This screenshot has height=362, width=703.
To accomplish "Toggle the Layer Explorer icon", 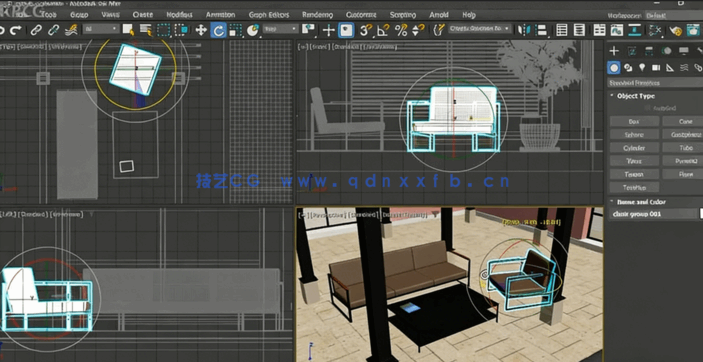I will tap(579, 30).
